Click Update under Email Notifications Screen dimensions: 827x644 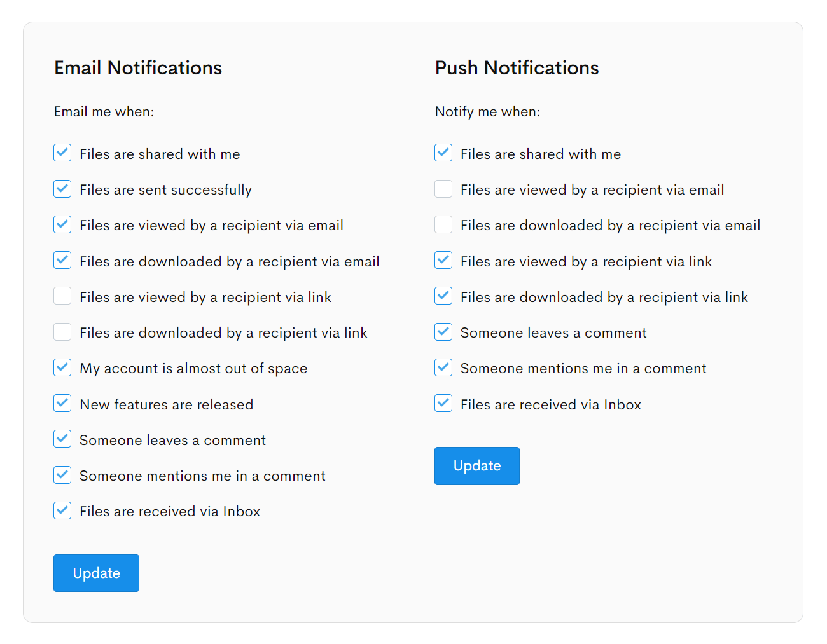pyautogui.click(x=96, y=573)
